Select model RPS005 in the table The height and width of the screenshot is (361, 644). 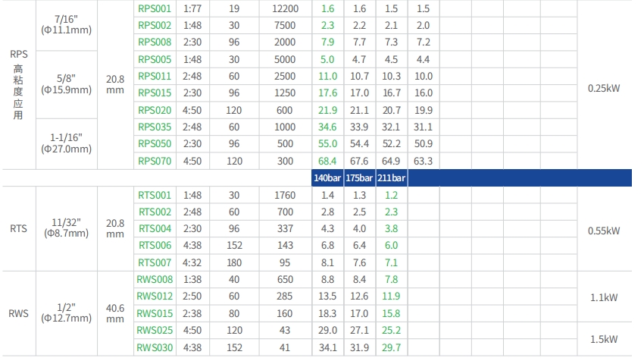pyautogui.click(x=155, y=60)
